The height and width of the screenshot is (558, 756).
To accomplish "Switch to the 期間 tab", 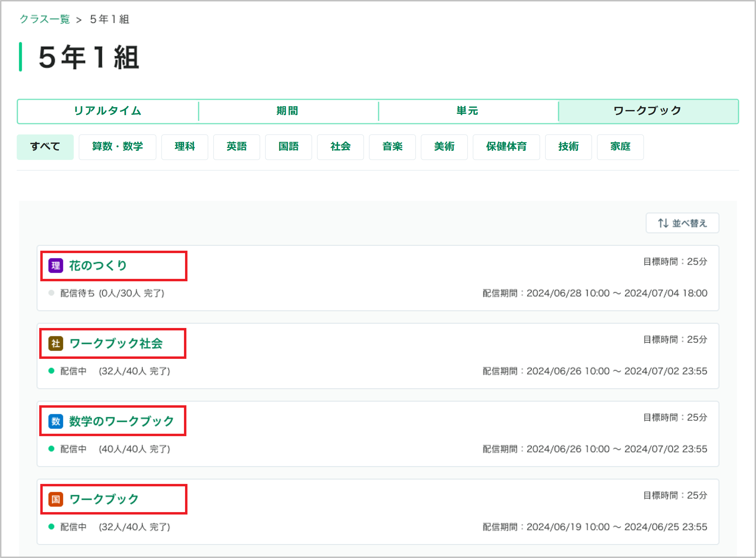I will click(288, 111).
